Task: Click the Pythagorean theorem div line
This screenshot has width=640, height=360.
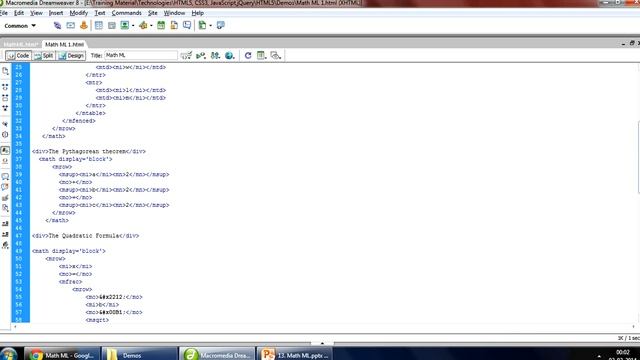Action: pos(89,151)
